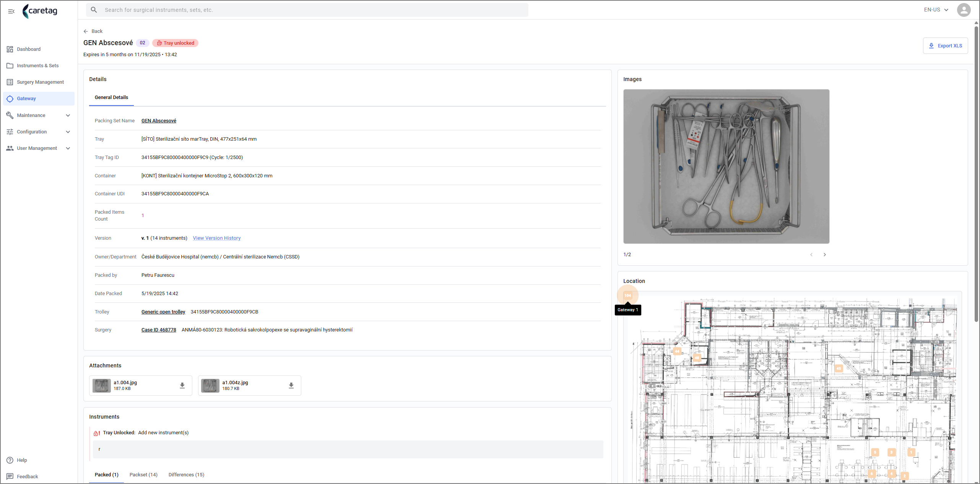980x484 pixels.
Task: Click the add instrument input field
Action: click(348, 449)
